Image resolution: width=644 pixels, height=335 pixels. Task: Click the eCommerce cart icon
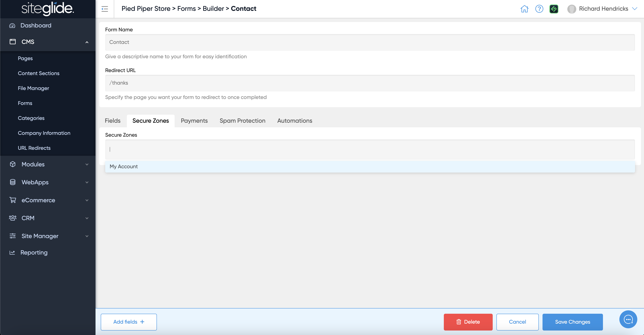(13, 200)
